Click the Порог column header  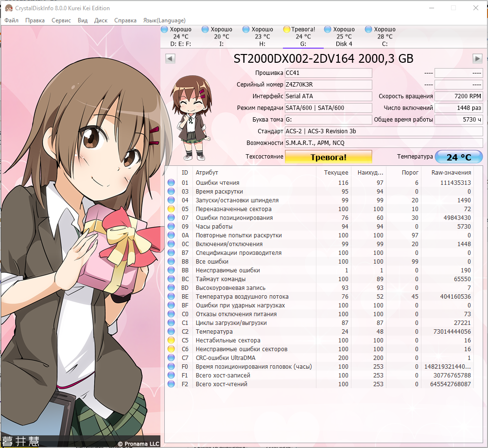tap(410, 172)
